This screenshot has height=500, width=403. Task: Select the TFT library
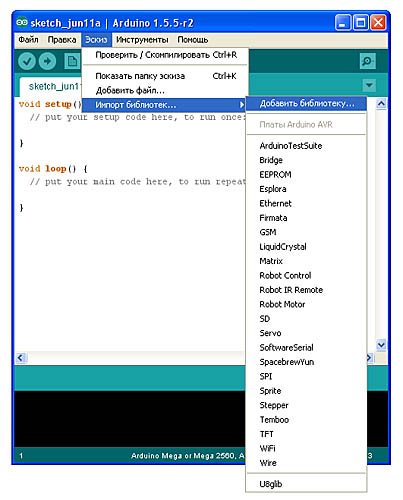pos(306,434)
